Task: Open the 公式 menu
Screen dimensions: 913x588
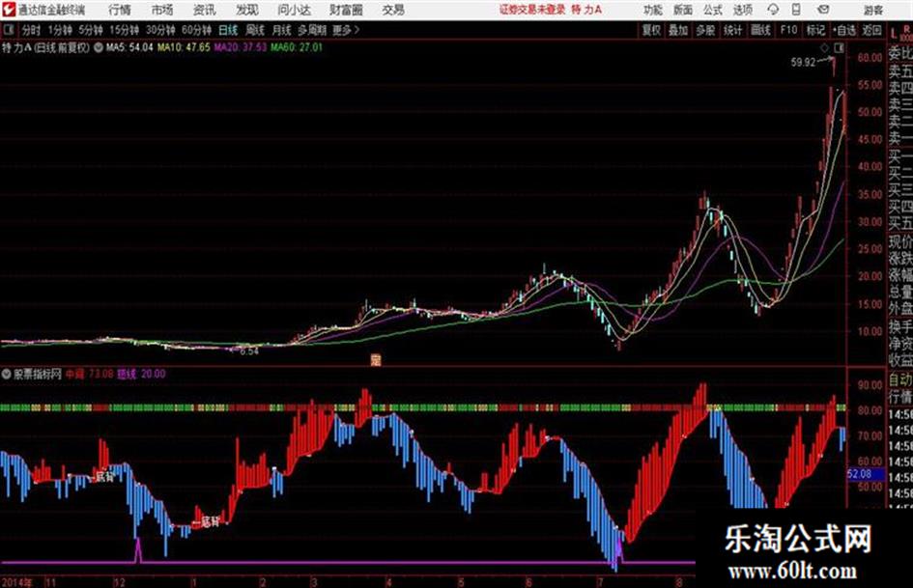Action: click(x=713, y=10)
